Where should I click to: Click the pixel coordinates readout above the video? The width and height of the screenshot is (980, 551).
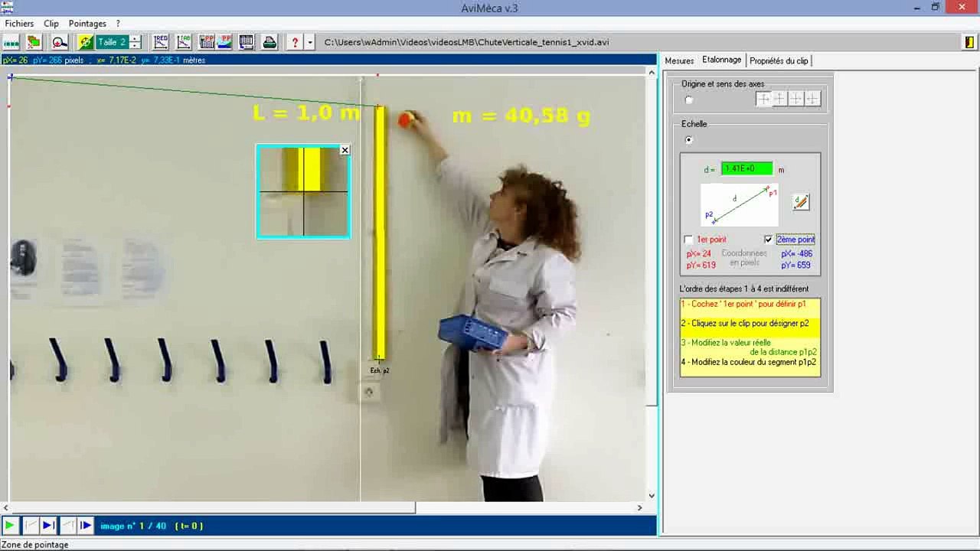click(x=103, y=60)
